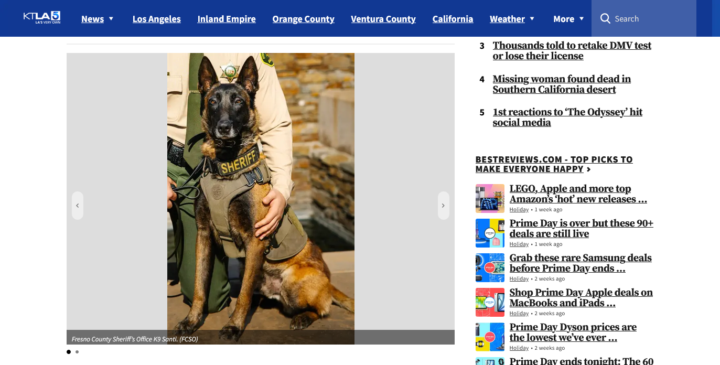Click the Holiday tag under Samsung deals article

519,279
